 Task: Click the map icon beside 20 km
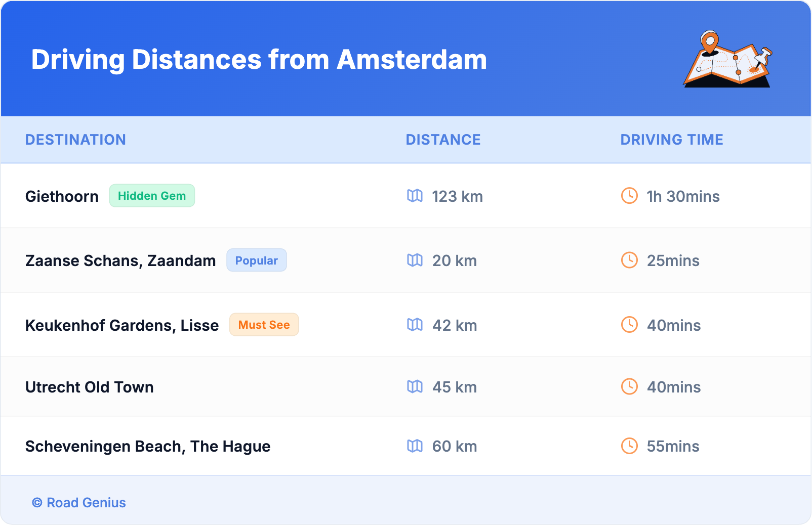point(415,260)
